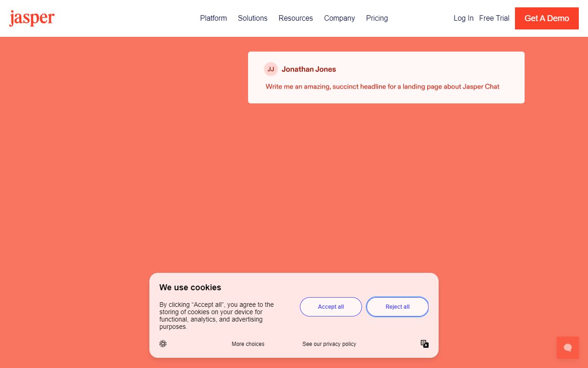This screenshot has height=368, width=588.
Task: Expand the Resources dropdown
Action: (x=295, y=18)
